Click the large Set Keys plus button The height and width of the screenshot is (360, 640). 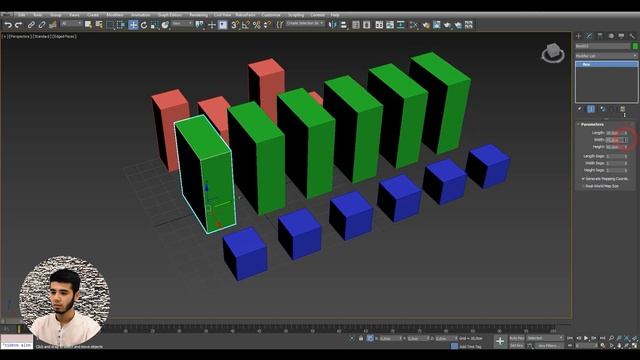pos(500,342)
